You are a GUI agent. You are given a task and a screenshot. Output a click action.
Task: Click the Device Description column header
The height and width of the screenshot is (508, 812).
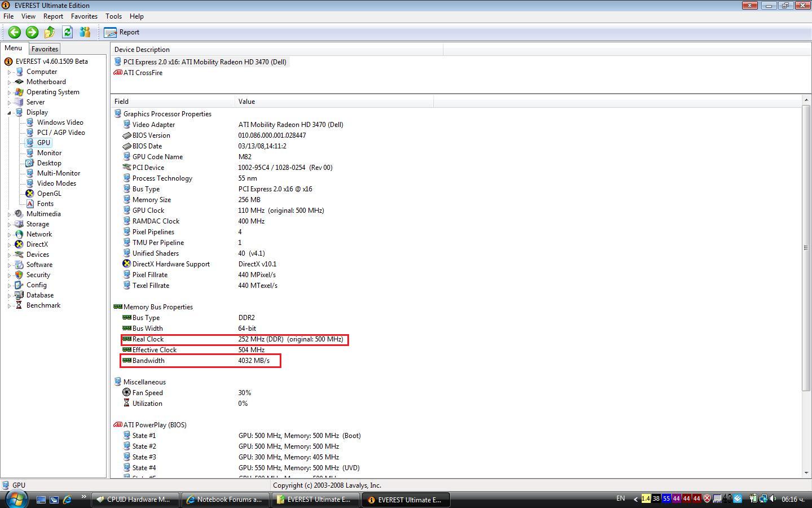coord(277,50)
